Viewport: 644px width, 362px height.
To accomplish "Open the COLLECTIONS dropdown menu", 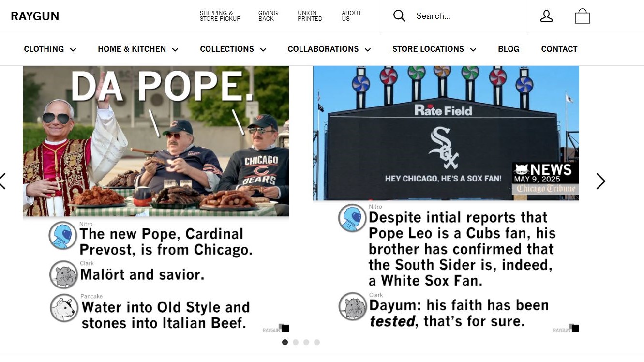I will pyautogui.click(x=233, y=49).
